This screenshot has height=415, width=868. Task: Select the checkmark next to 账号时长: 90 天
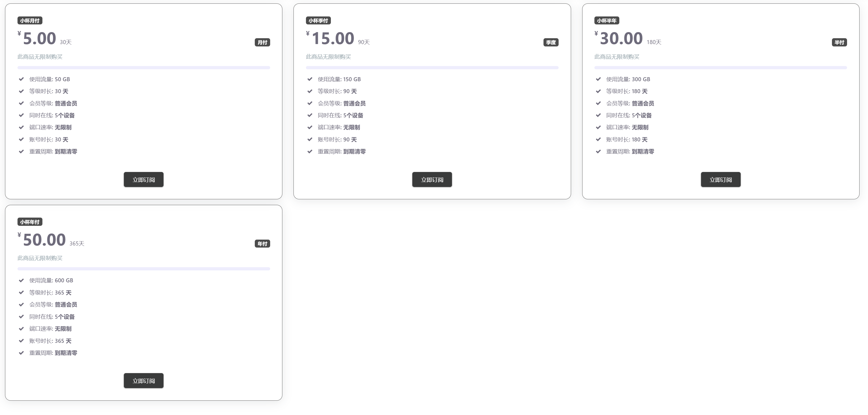310,140
